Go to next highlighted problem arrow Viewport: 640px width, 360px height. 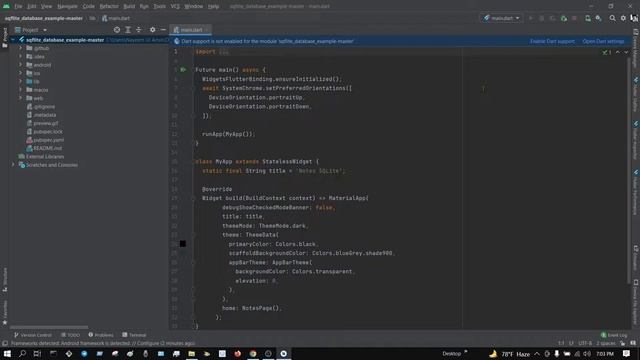[x=626, y=52]
